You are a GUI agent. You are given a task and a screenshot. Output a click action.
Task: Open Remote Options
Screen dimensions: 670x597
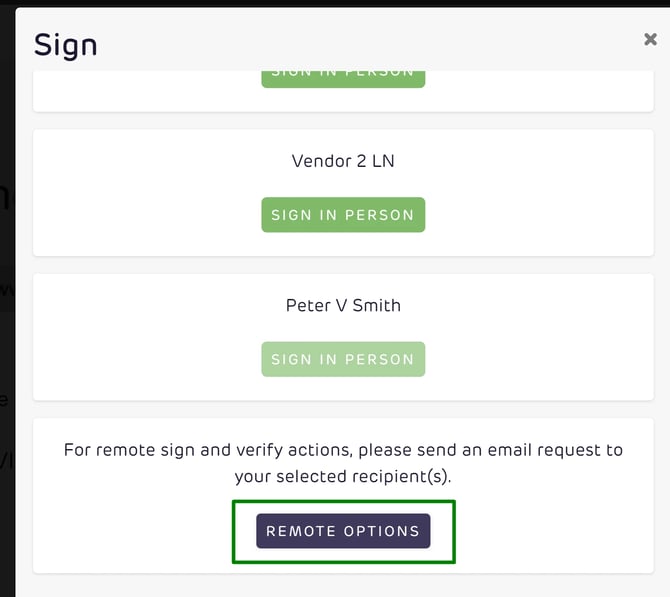(x=343, y=531)
